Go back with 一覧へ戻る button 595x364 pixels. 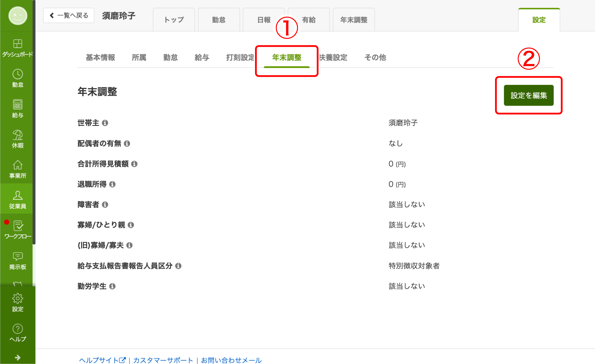[69, 15]
